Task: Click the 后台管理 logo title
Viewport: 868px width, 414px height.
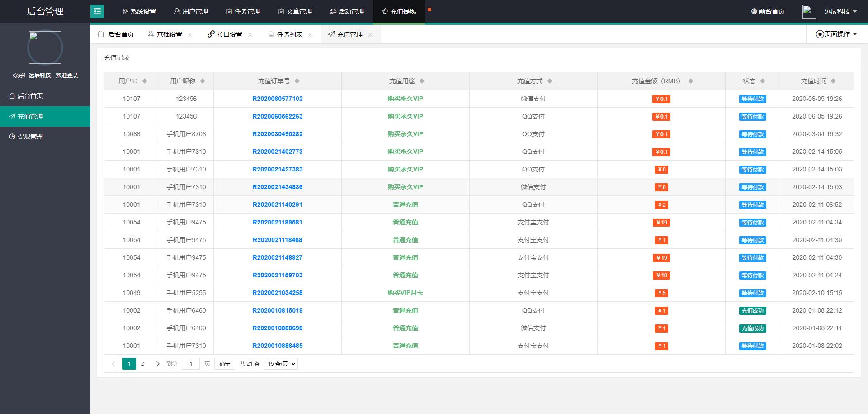Action: (45, 11)
